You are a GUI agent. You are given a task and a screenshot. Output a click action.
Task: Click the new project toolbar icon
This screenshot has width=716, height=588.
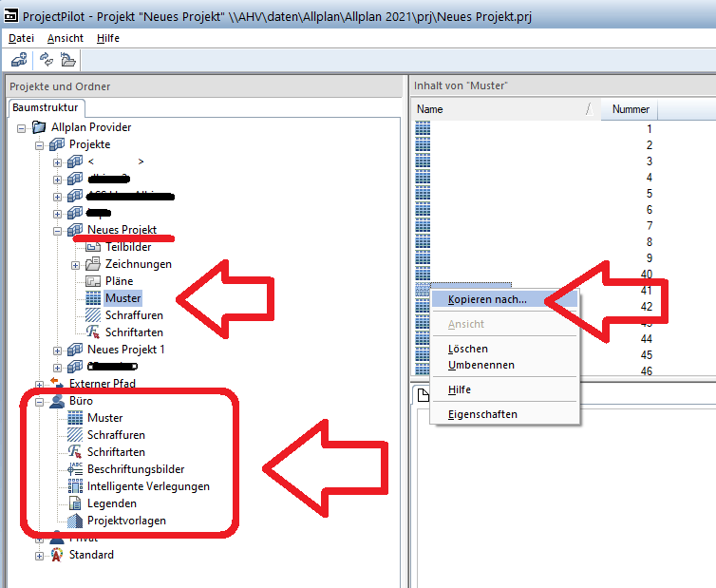click(x=19, y=60)
